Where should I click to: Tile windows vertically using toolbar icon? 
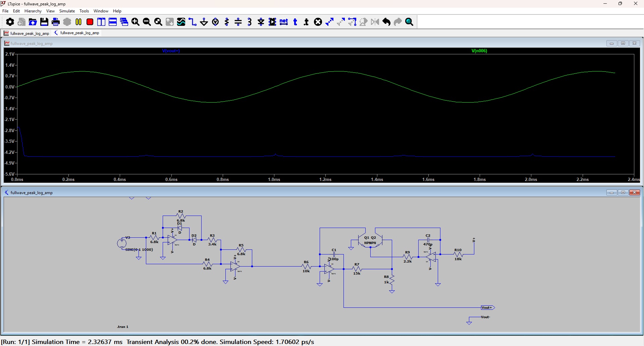pos(101,22)
